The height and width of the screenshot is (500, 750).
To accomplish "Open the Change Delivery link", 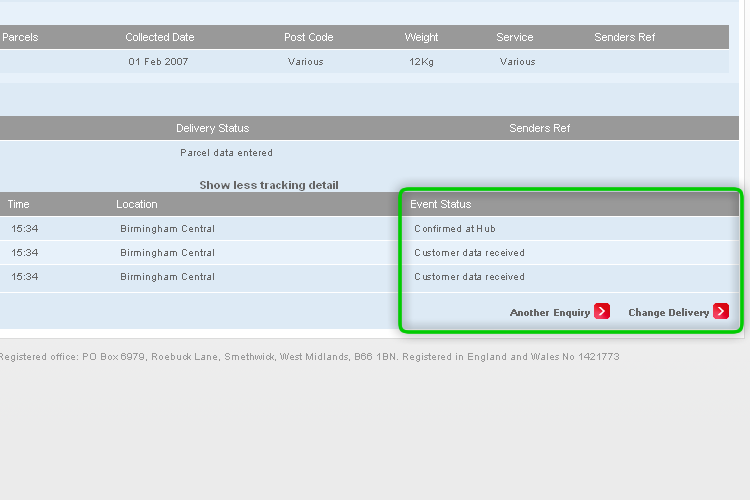I will 668,312.
